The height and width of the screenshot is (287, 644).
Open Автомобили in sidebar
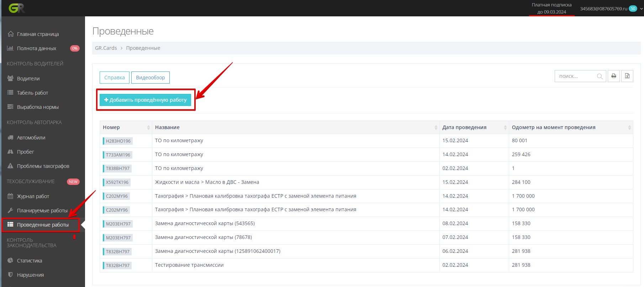click(x=31, y=138)
